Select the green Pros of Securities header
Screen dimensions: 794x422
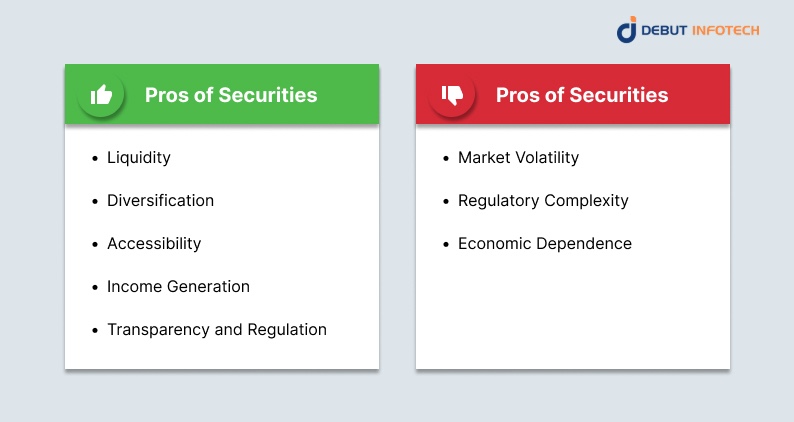pyautogui.click(x=231, y=96)
